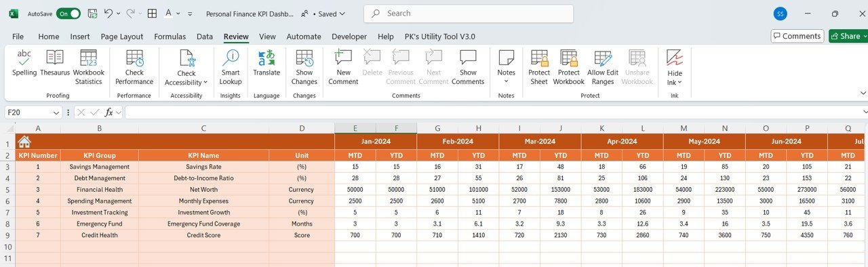
Task: Click the Debt-to-Income Ratio cell
Action: pos(203,178)
